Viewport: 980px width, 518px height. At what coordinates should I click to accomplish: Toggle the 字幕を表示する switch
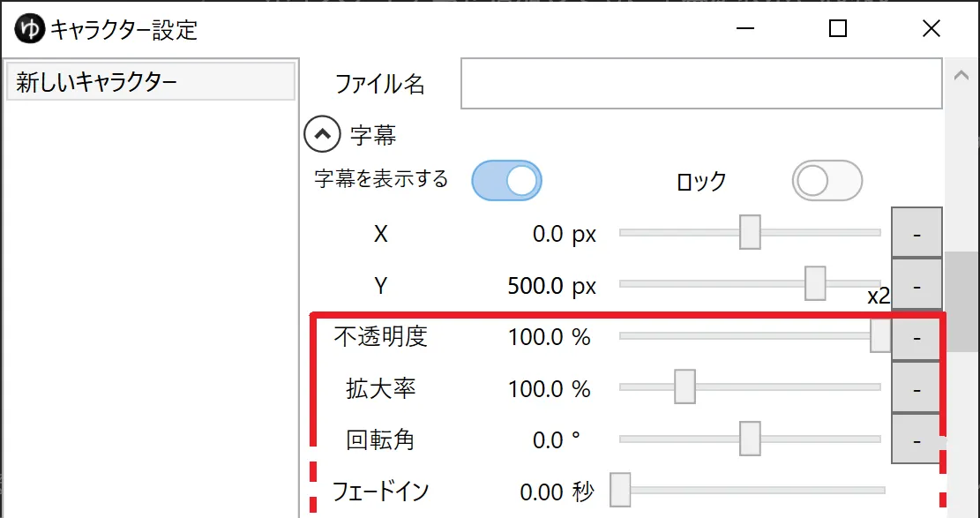coord(506,180)
